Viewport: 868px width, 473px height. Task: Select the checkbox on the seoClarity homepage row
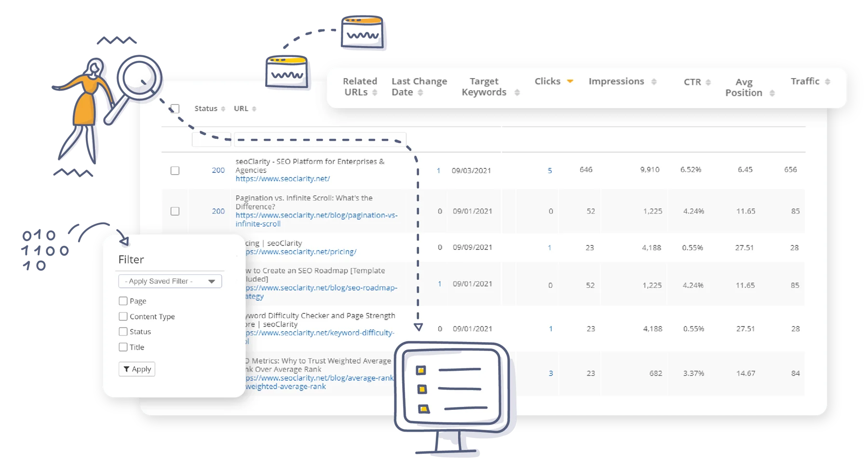pyautogui.click(x=175, y=170)
